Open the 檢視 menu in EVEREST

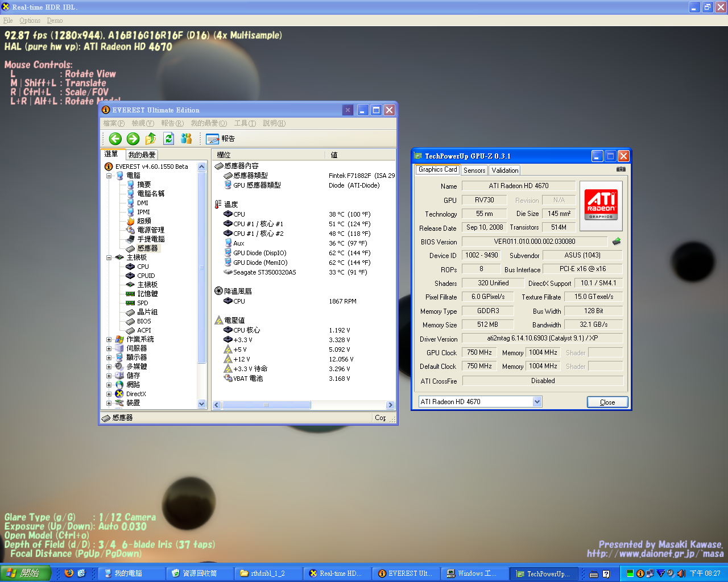[143, 123]
